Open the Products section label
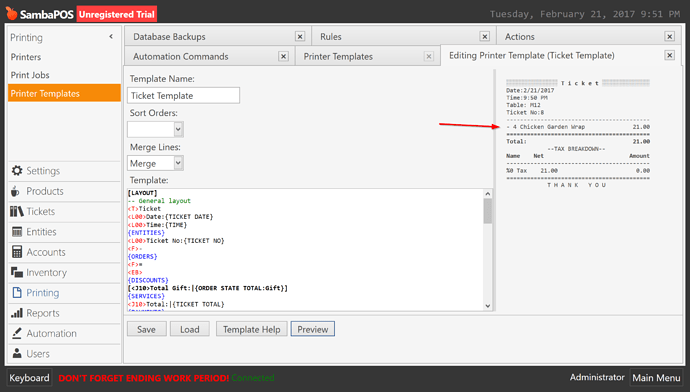This screenshot has height=392, width=690. pyautogui.click(x=45, y=191)
